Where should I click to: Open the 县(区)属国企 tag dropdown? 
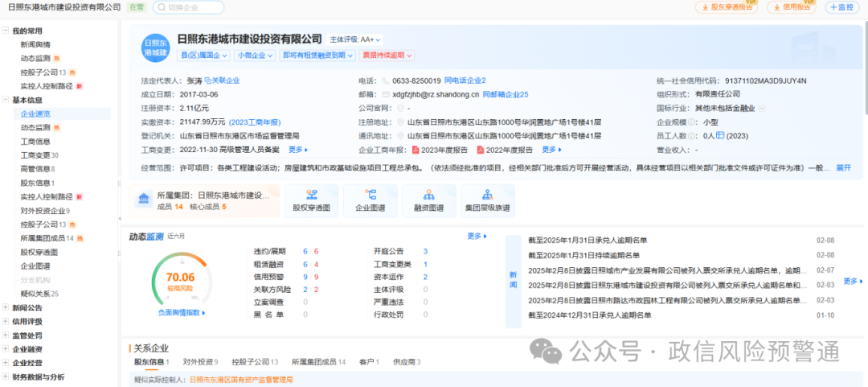pos(203,56)
